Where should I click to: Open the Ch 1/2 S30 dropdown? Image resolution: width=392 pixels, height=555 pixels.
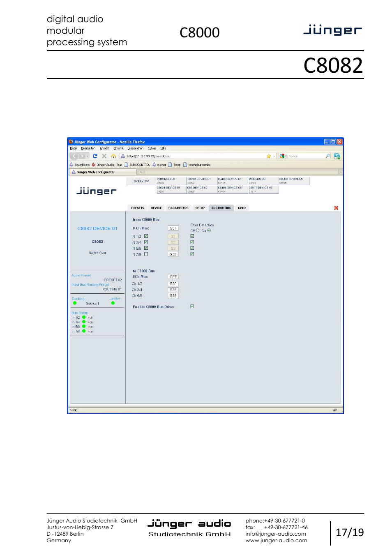[x=173, y=284]
